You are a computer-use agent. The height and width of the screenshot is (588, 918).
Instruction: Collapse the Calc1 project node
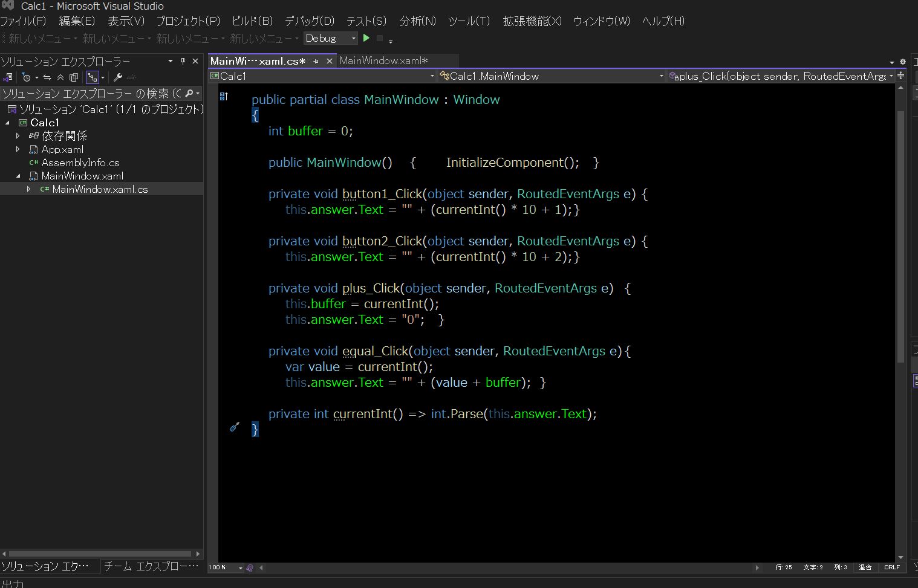pos(8,123)
